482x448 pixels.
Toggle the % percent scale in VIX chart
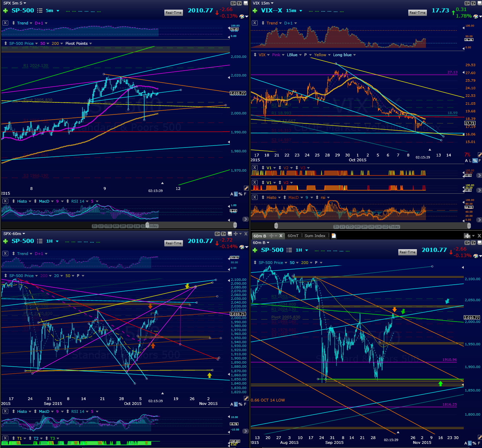pyautogui.click(x=475, y=161)
